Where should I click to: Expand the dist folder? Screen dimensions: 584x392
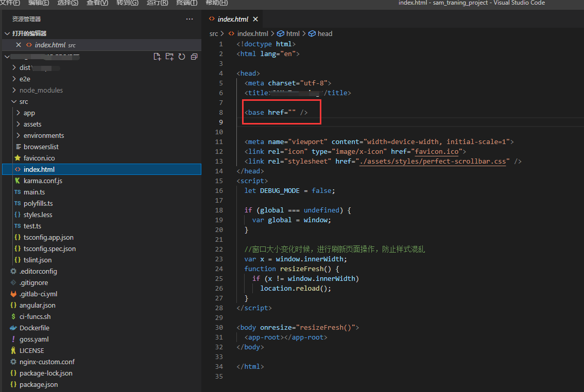click(14, 68)
